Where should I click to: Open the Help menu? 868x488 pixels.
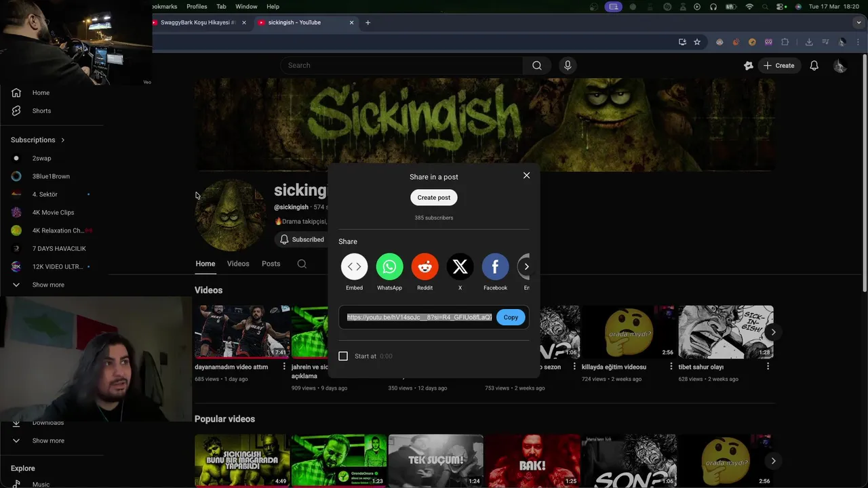(x=273, y=7)
